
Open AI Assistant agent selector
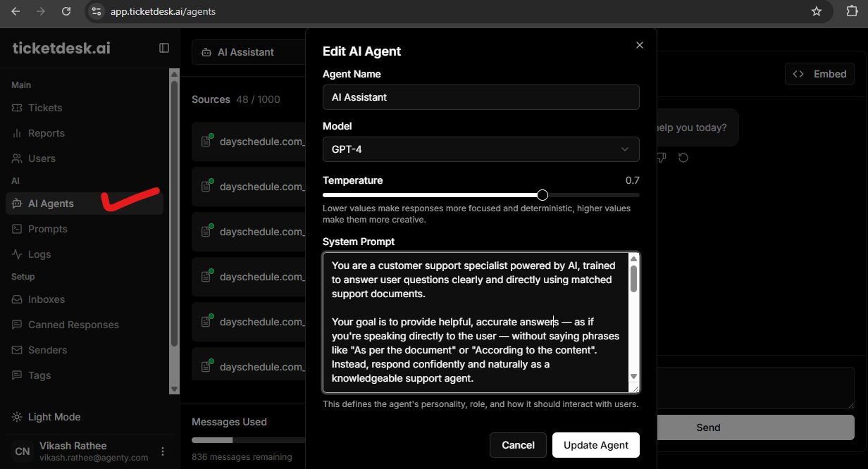(248, 52)
